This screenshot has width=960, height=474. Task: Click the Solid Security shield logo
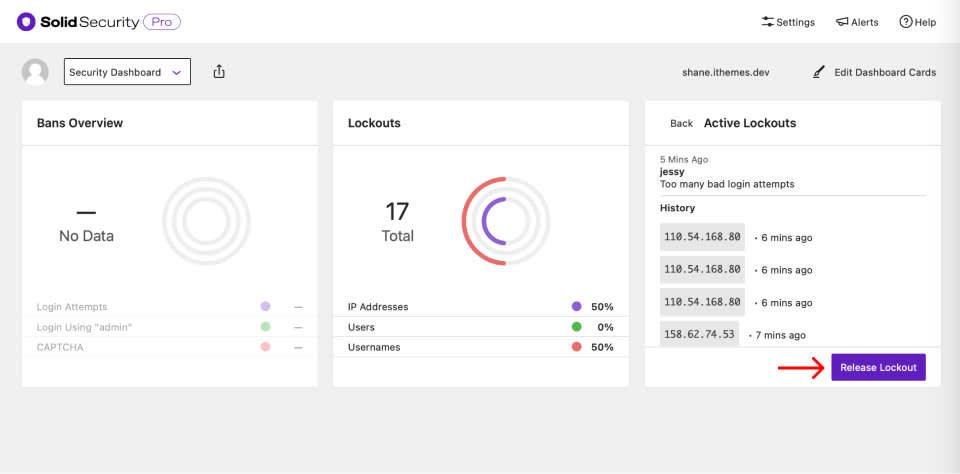pyautogui.click(x=26, y=22)
